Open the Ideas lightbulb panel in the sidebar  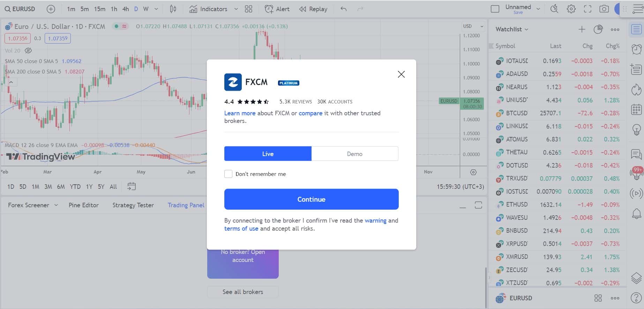[x=636, y=130]
